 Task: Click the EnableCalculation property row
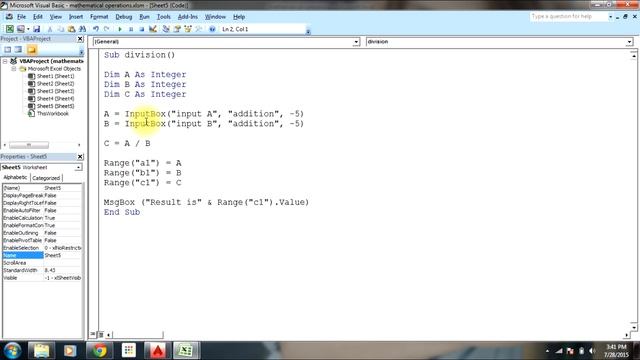coord(42,218)
